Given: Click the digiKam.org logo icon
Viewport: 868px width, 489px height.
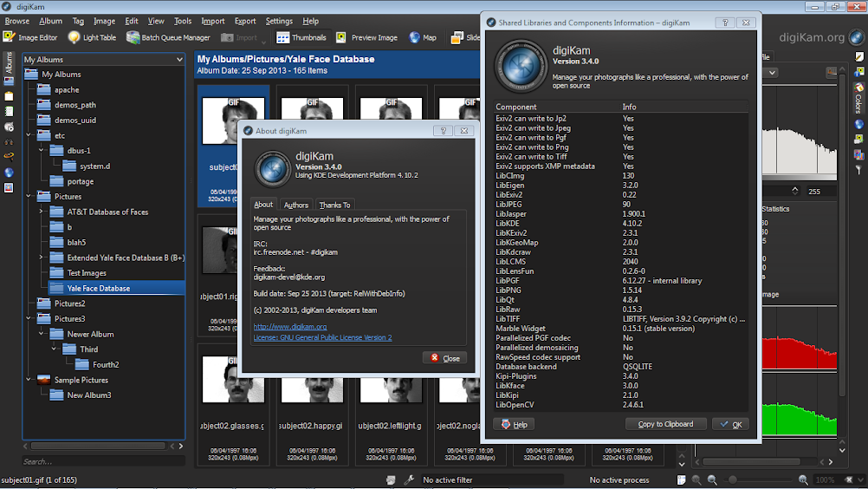Looking at the screenshot, I should 856,37.
